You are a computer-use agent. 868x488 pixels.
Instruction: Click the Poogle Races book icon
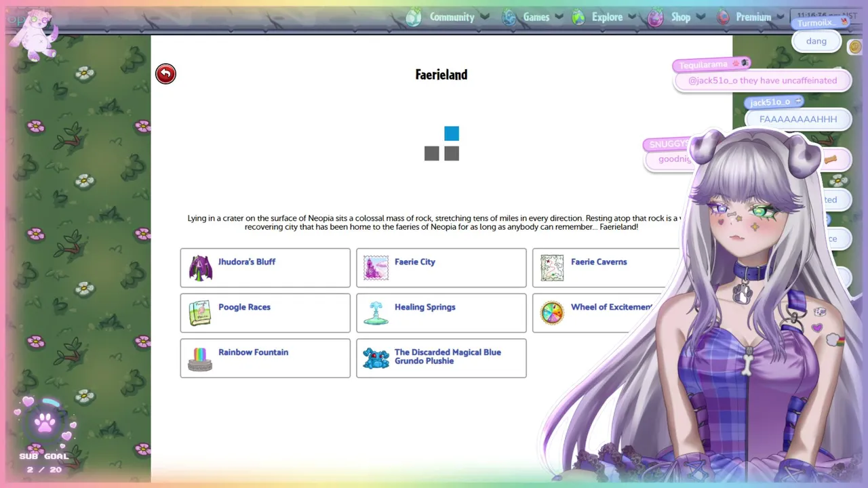point(200,313)
